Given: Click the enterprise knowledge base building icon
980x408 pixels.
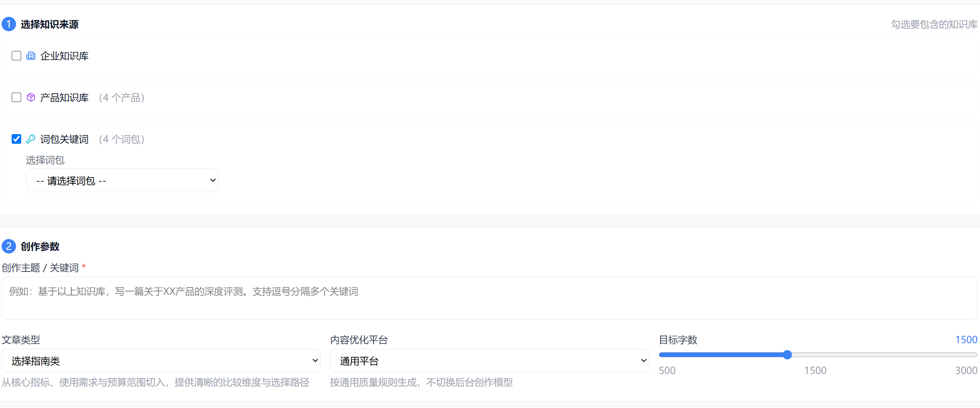Looking at the screenshot, I should (x=31, y=56).
